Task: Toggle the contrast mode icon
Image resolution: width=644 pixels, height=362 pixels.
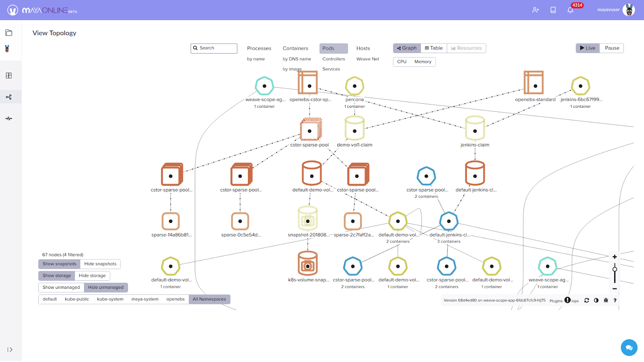Action: click(x=596, y=300)
